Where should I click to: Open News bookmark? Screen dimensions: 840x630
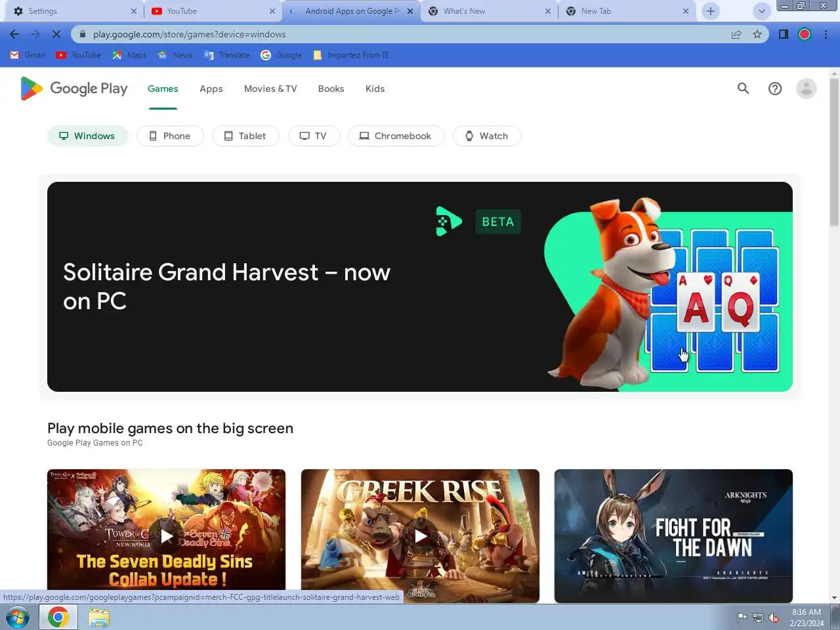175,55
